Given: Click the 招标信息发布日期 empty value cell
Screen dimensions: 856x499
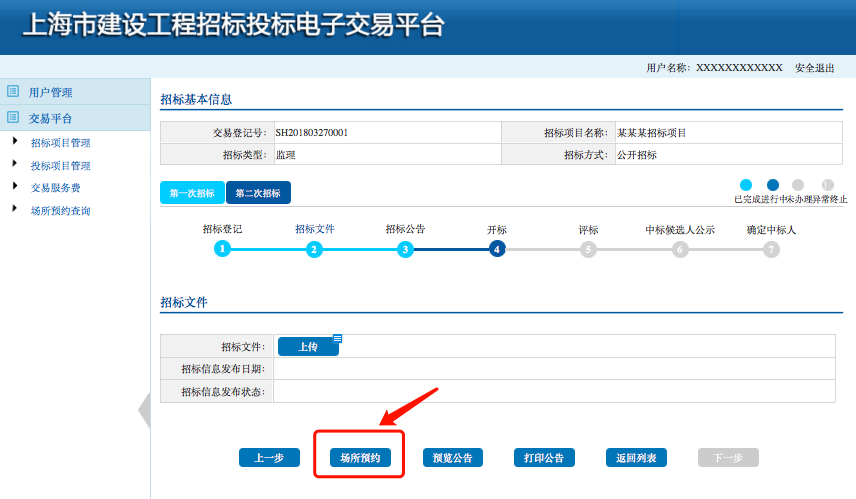Looking at the screenshot, I should point(554,369).
